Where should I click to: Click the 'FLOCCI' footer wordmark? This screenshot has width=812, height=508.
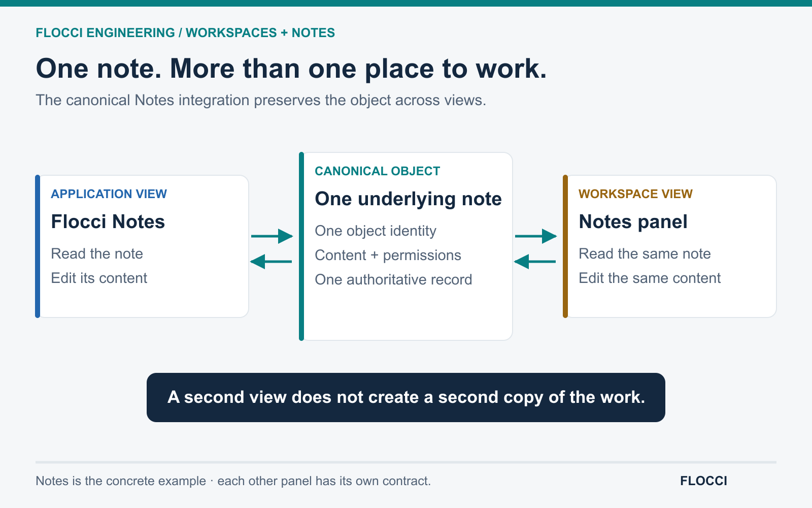pyautogui.click(x=703, y=481)
